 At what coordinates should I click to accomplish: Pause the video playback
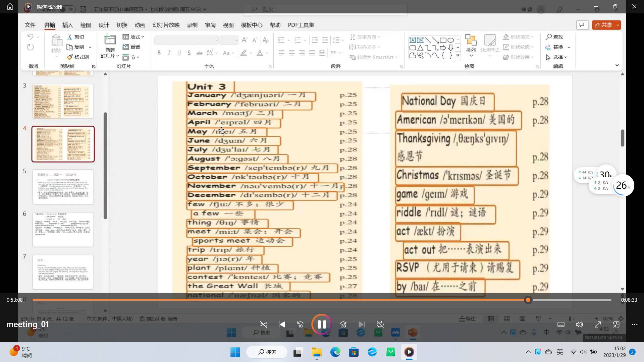click(322, 324)
